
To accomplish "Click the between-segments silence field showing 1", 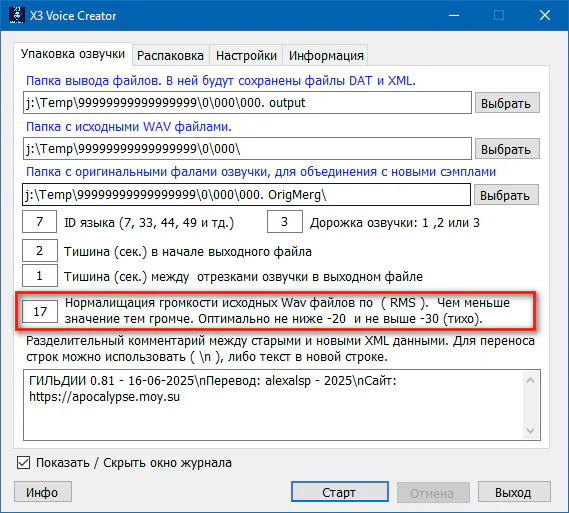I will pos(40,276).
